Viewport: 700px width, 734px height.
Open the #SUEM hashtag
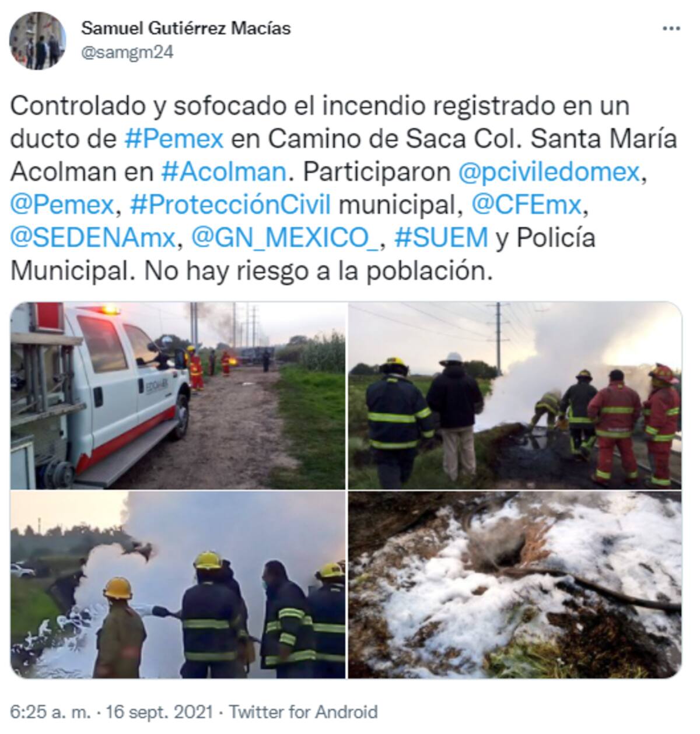coord(442,238)
